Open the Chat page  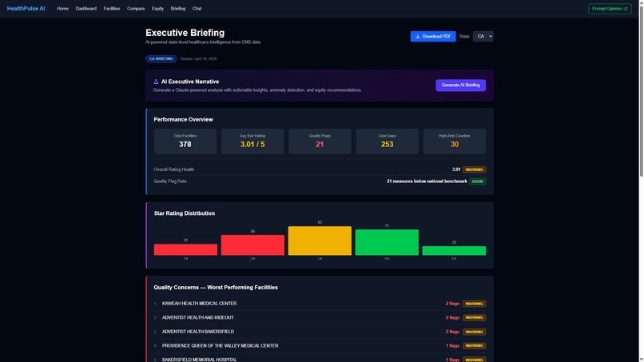tap(197, 9)
